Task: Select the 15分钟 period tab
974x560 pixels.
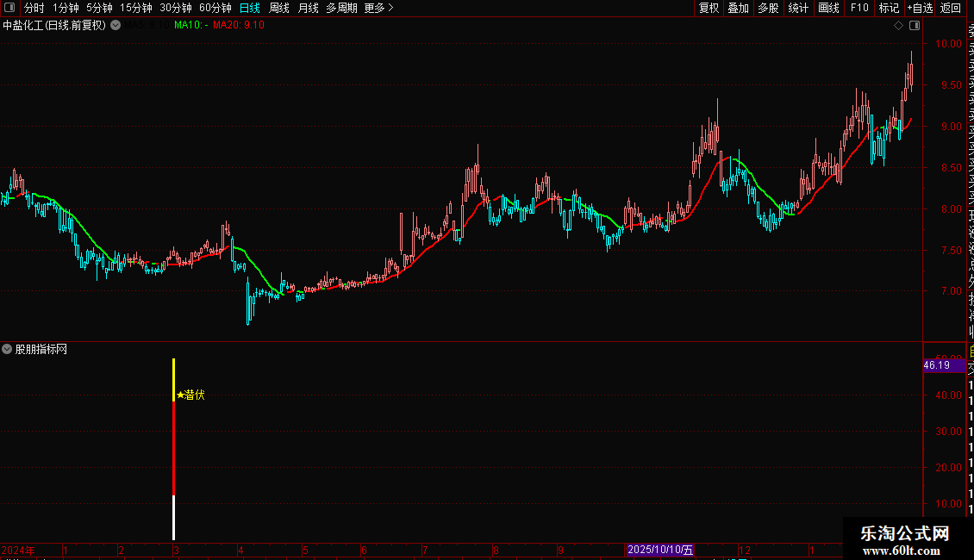Action: pyautogui.click(x=136, y=8)
